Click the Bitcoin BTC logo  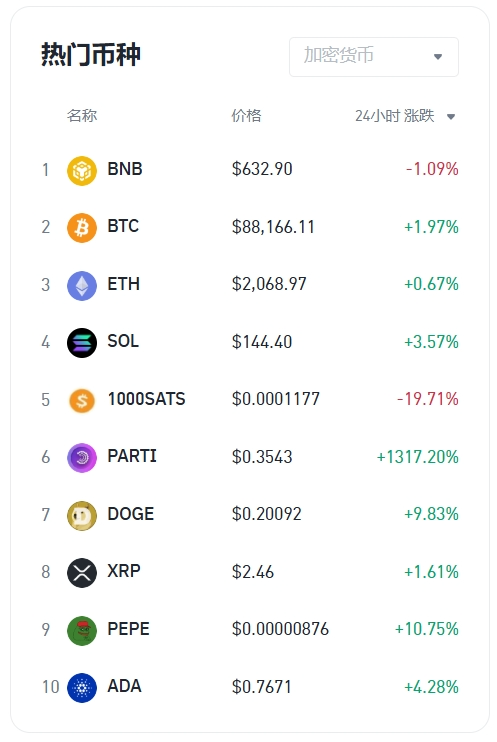pyautogui.click(x=82, y=228)
